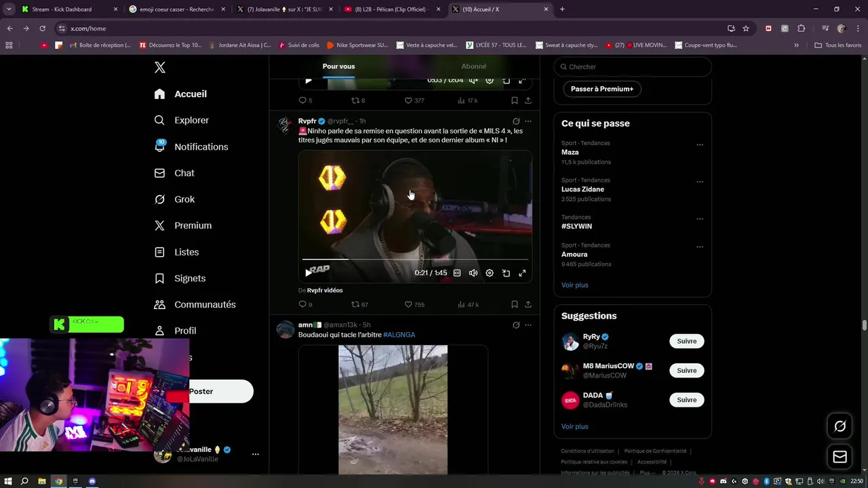This screenshot has height=488, width=868.
Task: Open the #ALGNGA hashtag link
Action: pos(399,335)
